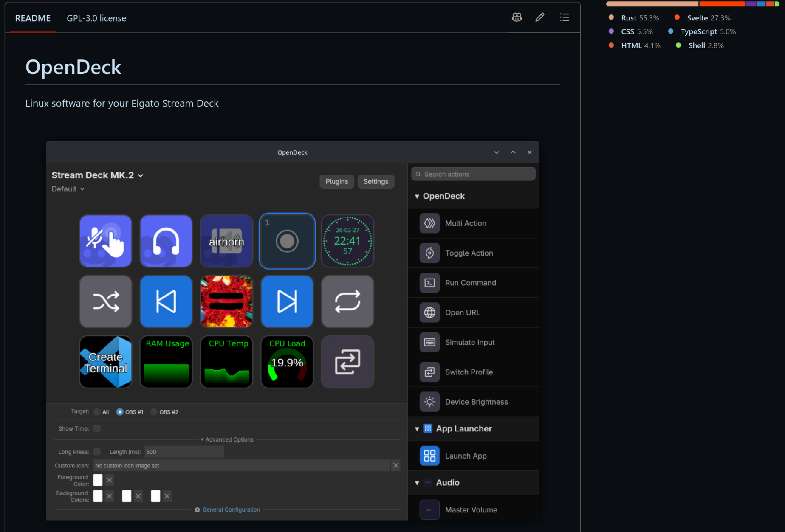Click the Multi Action icon
Screen dimensions: 785x532
[x=429, y=223]
